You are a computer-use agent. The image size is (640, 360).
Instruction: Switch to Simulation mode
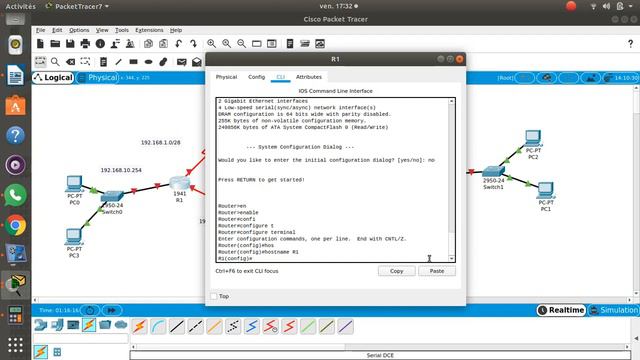(613, 310)
